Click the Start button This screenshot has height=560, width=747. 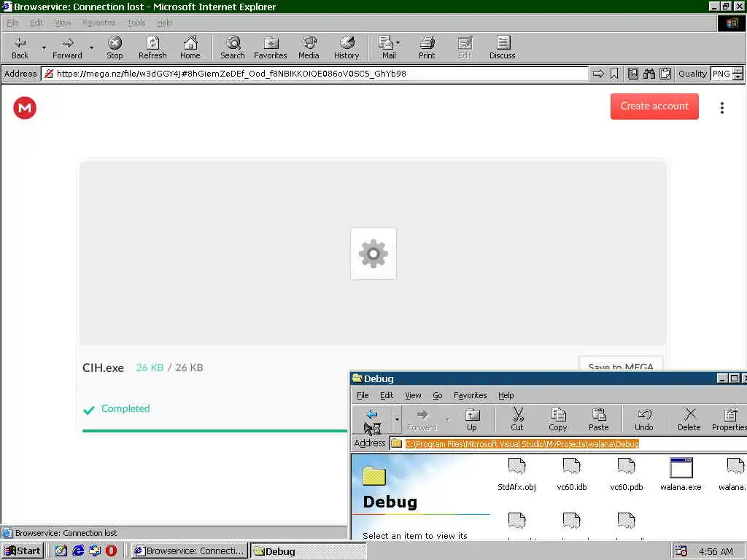23,551
